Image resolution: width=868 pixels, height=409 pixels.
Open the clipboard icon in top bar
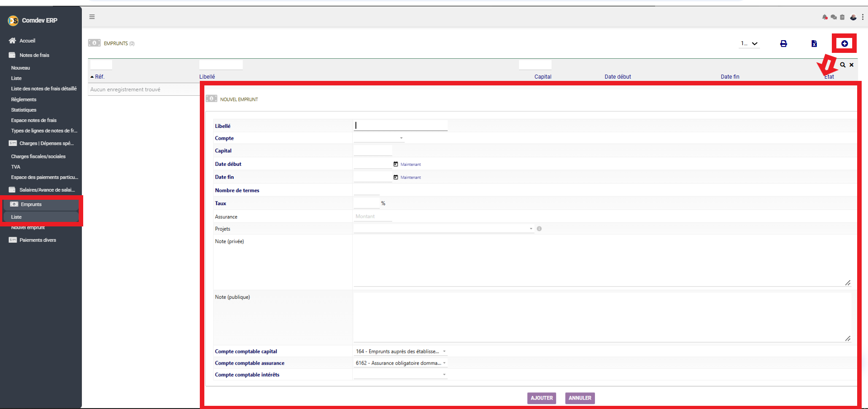click(842, 17)
